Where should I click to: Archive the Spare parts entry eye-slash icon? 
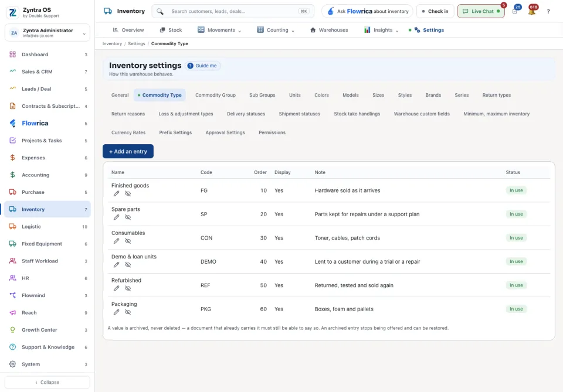point(128,217)
